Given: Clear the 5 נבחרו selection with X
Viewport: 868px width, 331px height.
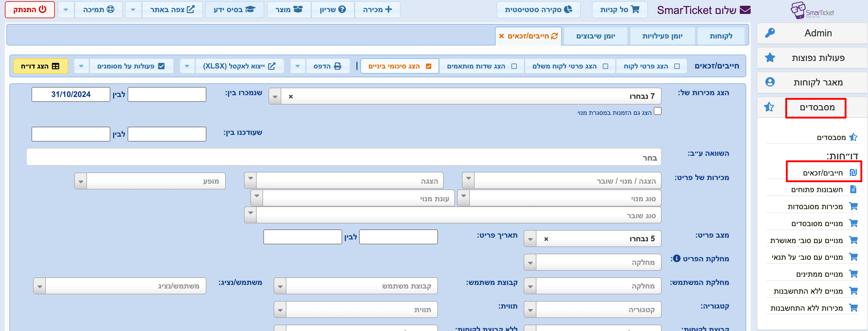Looking at the screenshot, I should [x=546, y=239].
